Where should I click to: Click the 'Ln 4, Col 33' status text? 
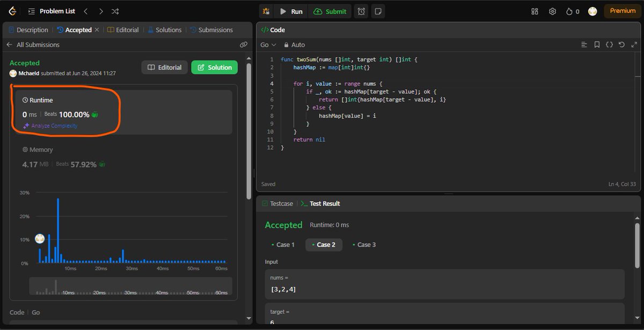(622, 184)
